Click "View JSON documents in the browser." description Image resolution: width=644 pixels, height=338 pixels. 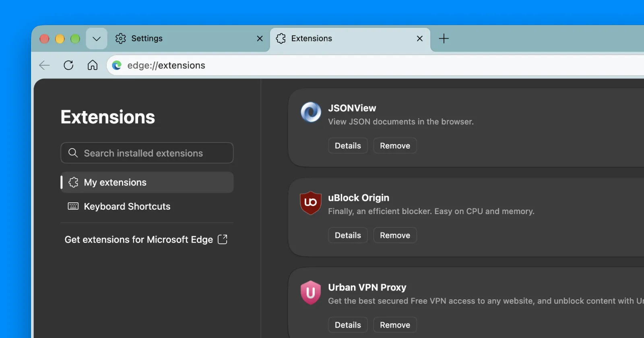tap(400, 122)
